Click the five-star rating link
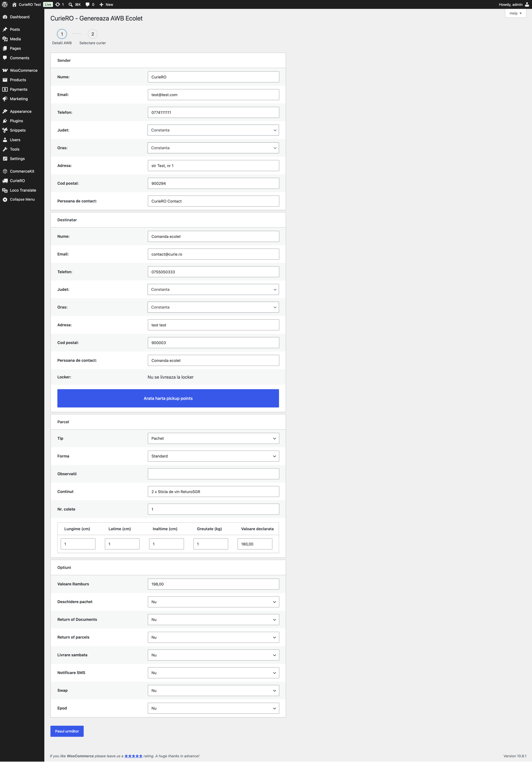 coord(133,756)
